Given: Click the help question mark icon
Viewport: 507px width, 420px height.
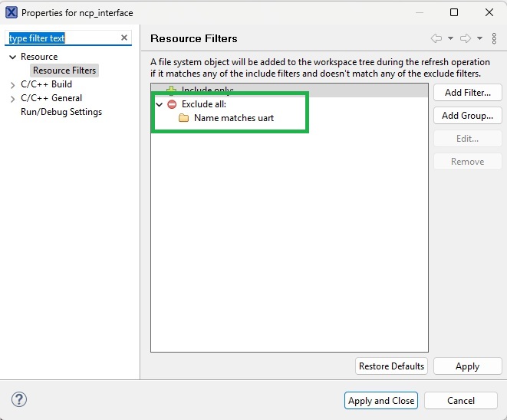Looking at the screenshot, I should coord(19,400).
